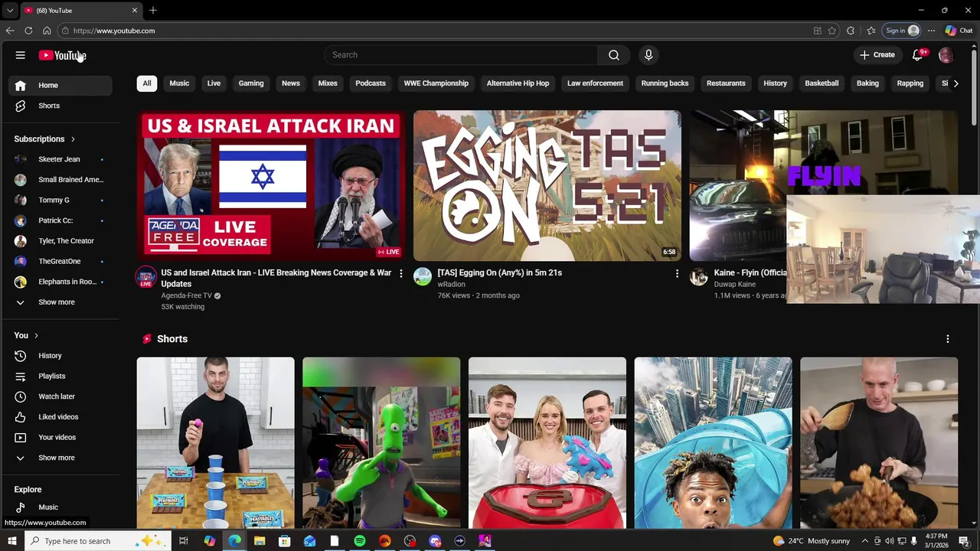Refresh the page in browser toolbar
980x551 pixels.
point(28,31)
